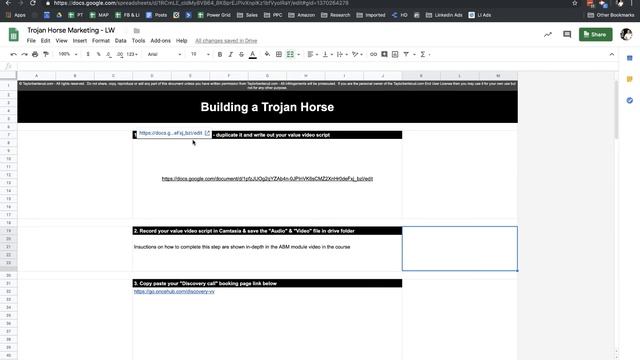Viewport: 640px width, 360px height.
Task: Select the step 2 'Record your value video' cell
Action: pyautogui.click(x=267, y=231)
